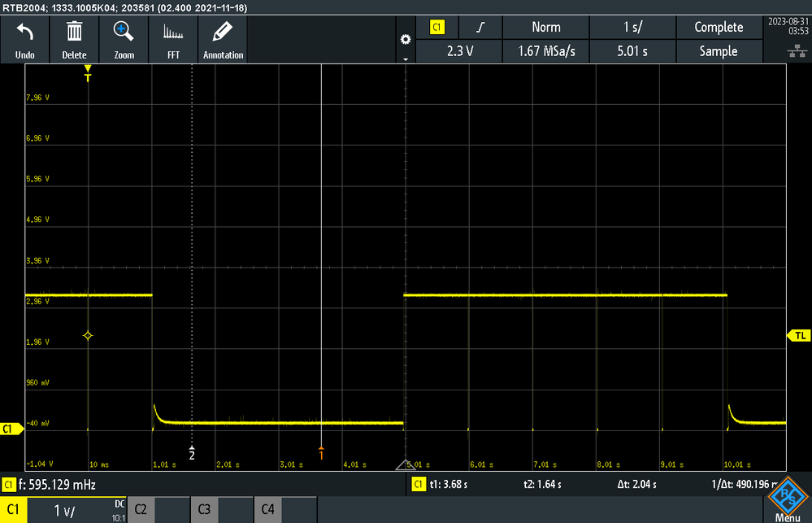
Task: Select the Delete icon in the toolbar
Action: pyautogui.click(x=74, y=39)
